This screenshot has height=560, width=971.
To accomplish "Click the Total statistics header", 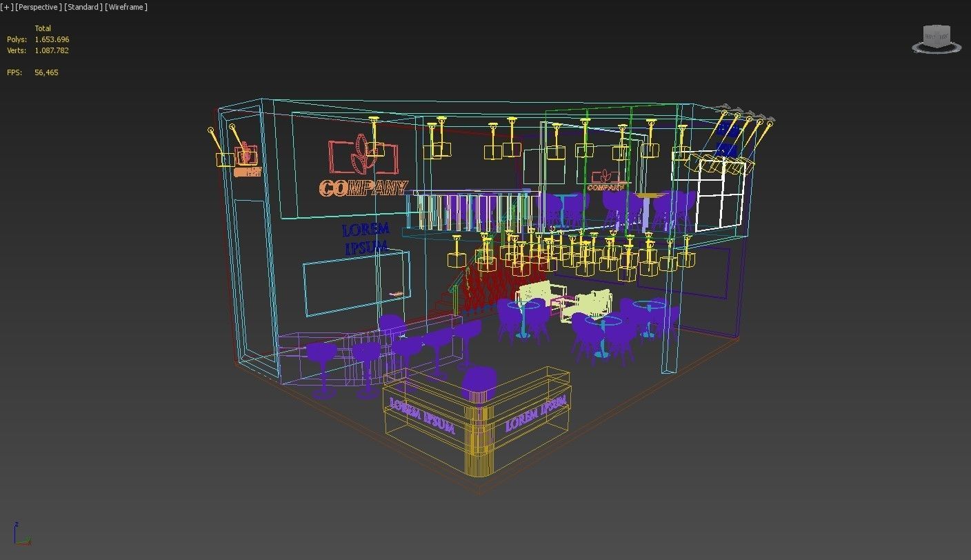I will click(43, 28).
